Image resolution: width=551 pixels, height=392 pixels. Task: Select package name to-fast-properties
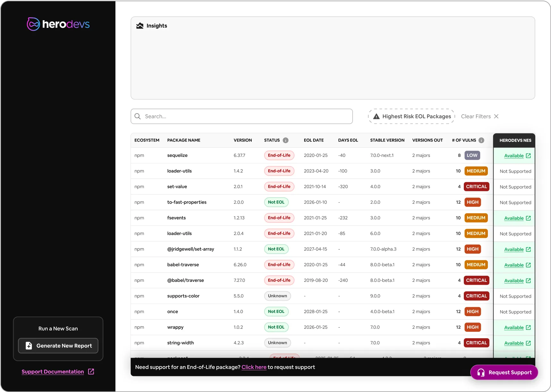click(187, 202)
